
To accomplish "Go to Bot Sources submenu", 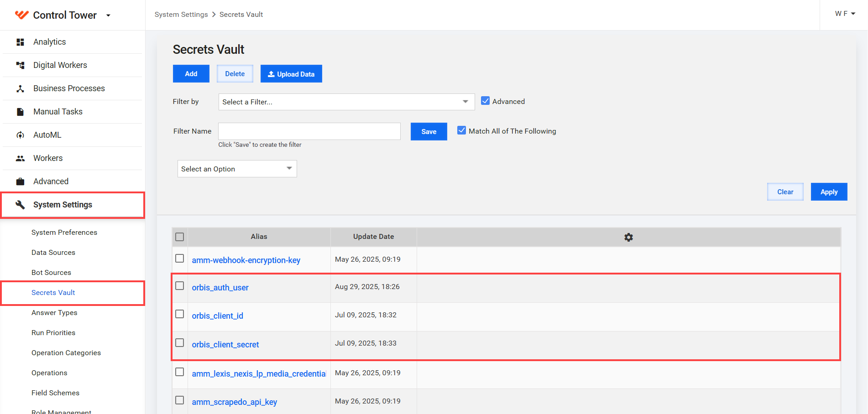I will (51, 273).
